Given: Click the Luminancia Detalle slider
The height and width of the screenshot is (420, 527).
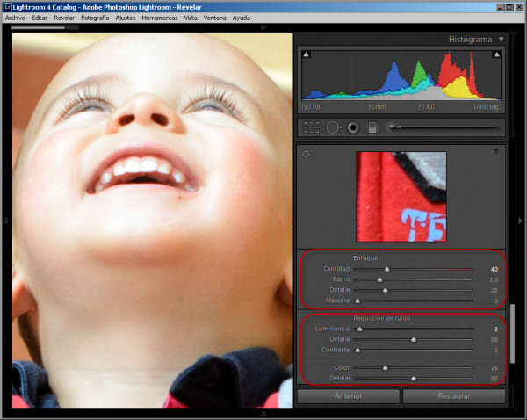Looking at the screenshot, I should (414, 340).
